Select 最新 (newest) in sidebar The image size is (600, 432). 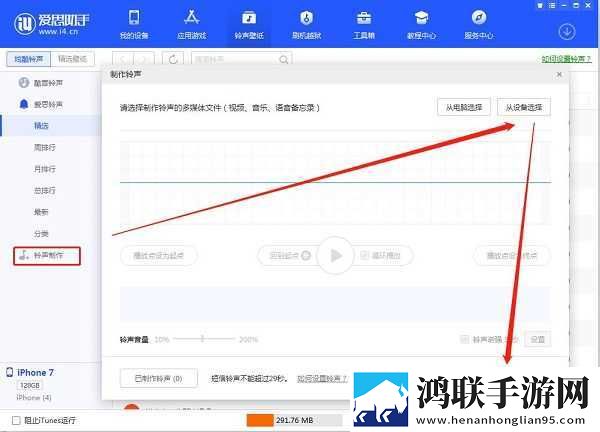click(x=41, y=212)
